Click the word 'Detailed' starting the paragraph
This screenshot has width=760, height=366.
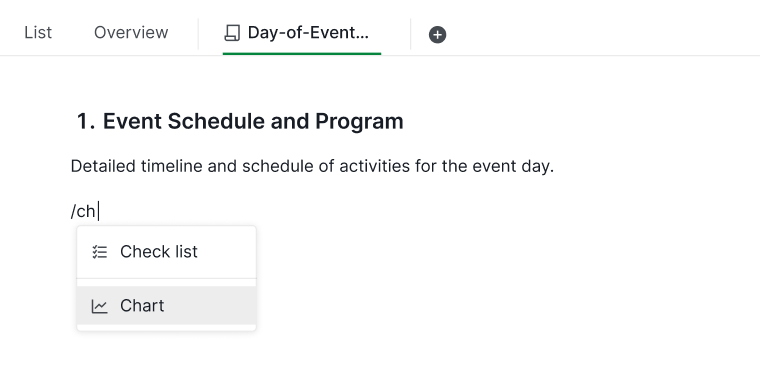click(x=103, y=166)
